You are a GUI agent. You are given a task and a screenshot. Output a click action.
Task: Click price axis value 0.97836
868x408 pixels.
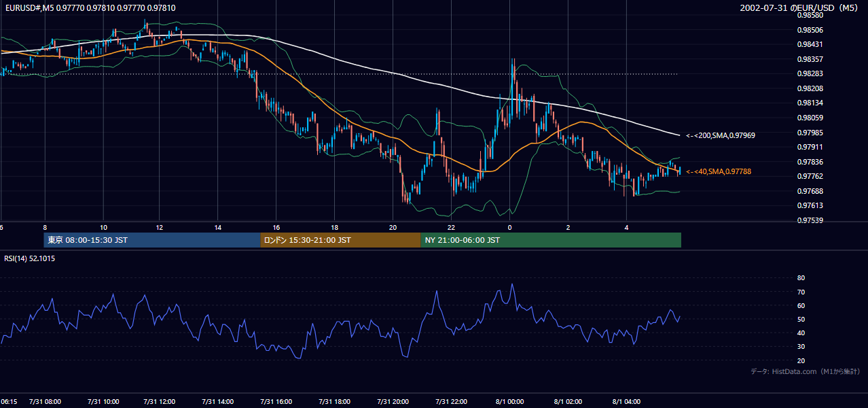tap(810, 162)
